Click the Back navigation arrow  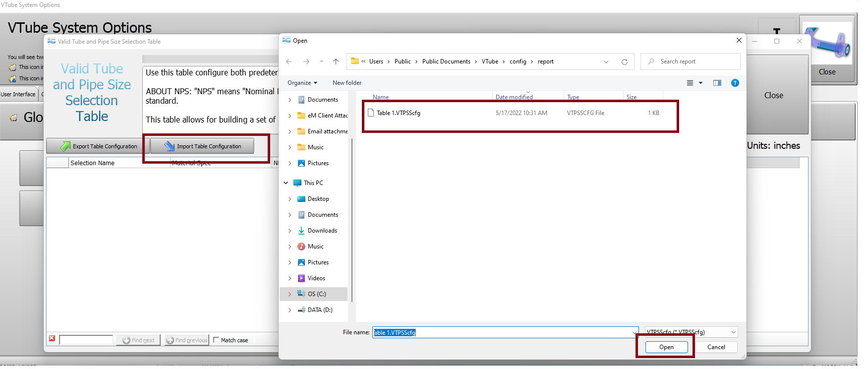coord(289,61)
